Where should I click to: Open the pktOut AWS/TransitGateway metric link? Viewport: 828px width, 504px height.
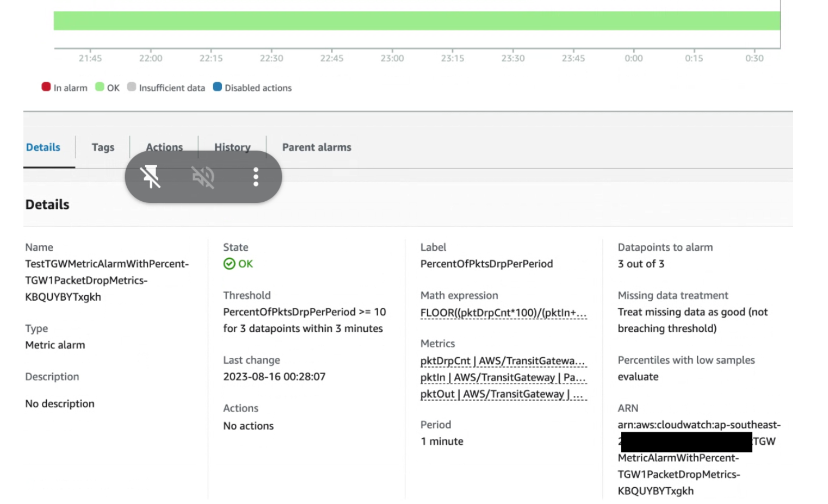[503, 394]
